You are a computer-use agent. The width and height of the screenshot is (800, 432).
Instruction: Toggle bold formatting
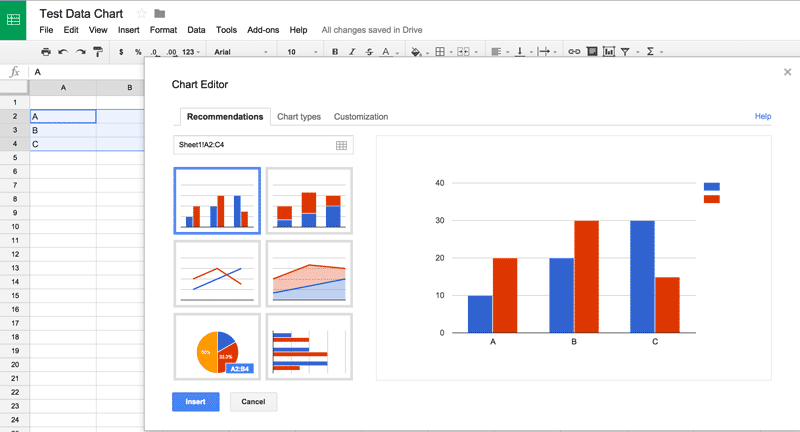335,52
